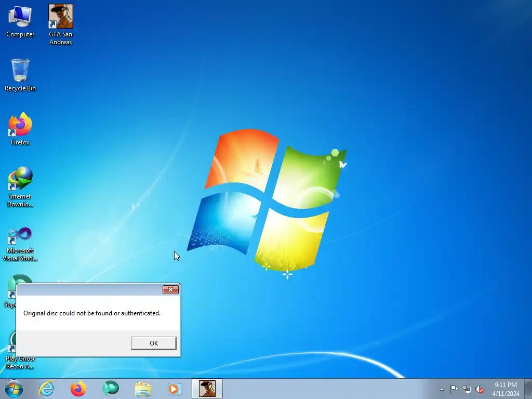Screen dimensions: 532x399
Task: Open the network status tray icon
Action: (x=467, y=389)
